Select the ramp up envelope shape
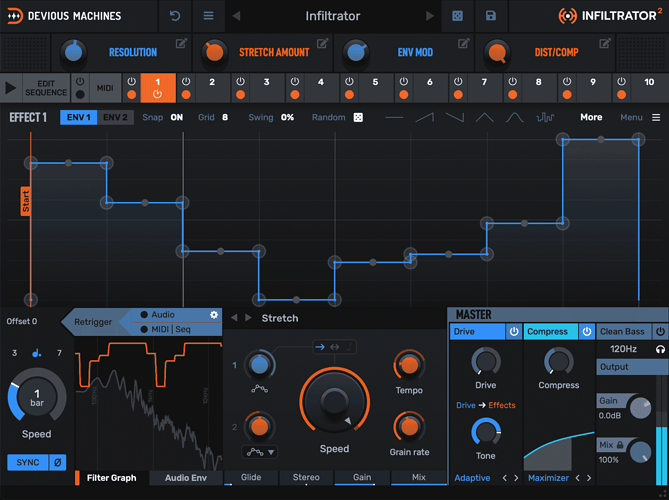The width and height of the screenshot is (669, 500). click(x=425, y=117)
